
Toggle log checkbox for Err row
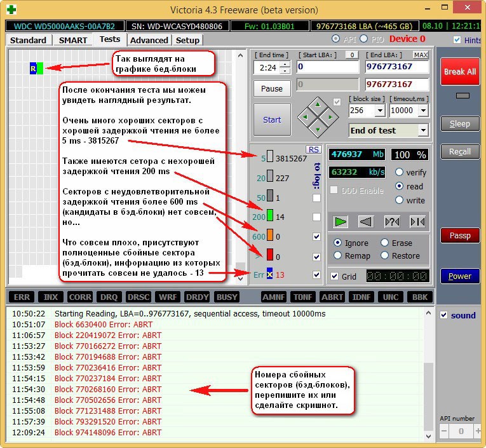tap(316, 275)
